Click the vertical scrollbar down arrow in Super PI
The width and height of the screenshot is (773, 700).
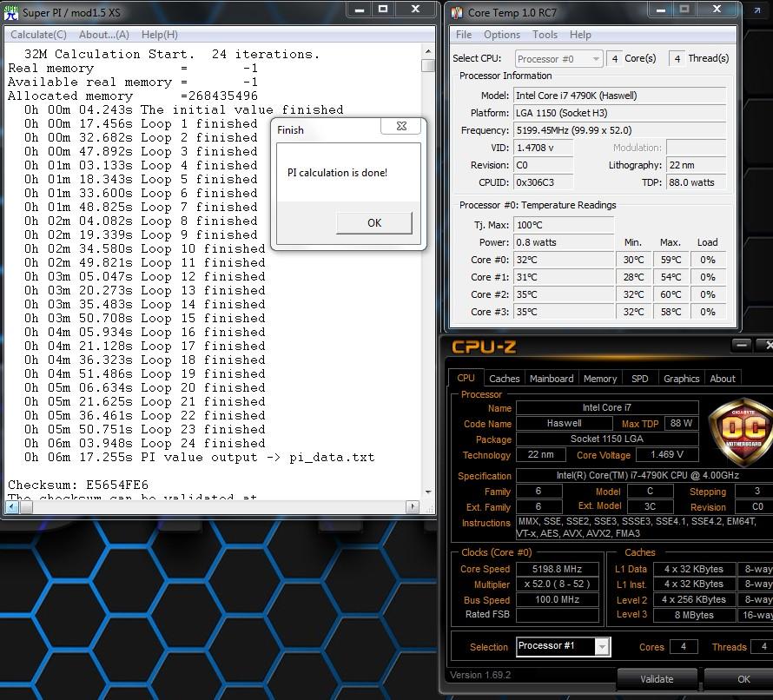coord(428,492)
